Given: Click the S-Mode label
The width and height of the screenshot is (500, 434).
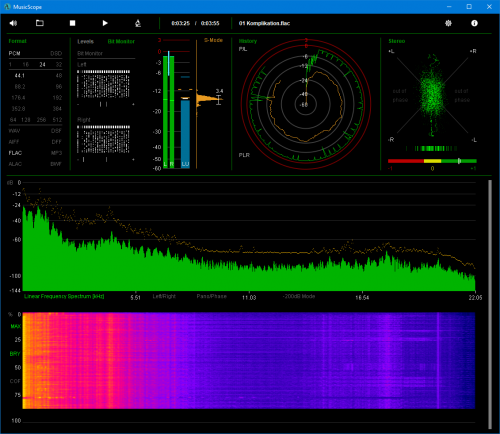Looking at the screenshot, I should pyautogui.click(x=213, y=40).
